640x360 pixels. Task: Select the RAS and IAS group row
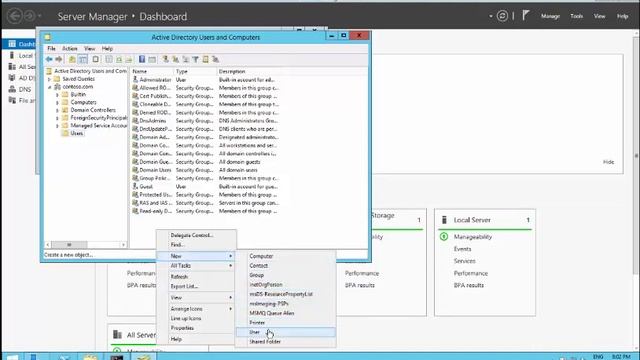[205, 203]
